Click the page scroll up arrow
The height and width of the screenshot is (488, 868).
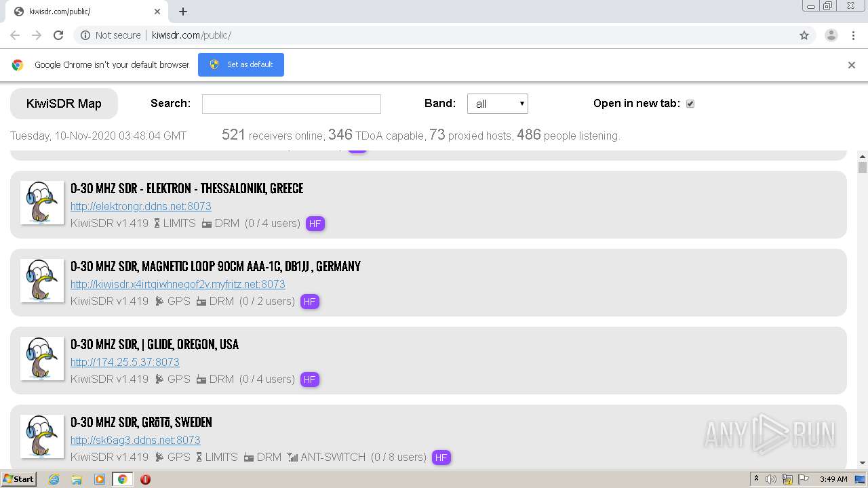click(x=863, y=156)
